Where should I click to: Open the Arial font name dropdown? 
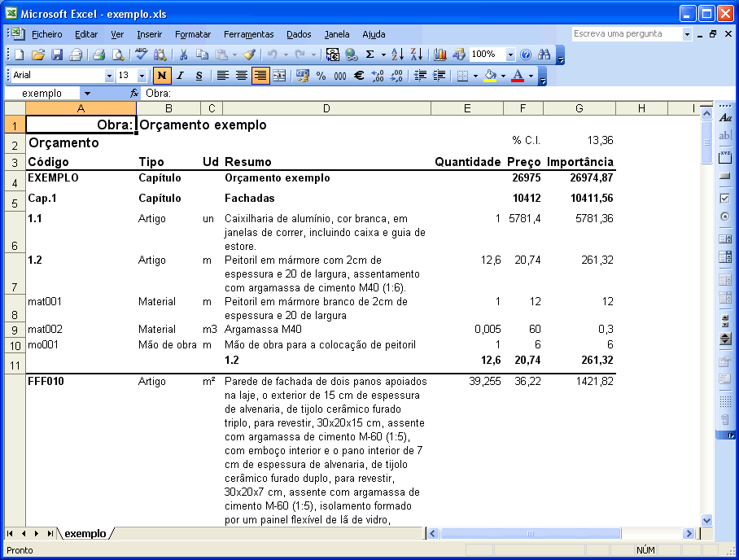click(109, 76)
